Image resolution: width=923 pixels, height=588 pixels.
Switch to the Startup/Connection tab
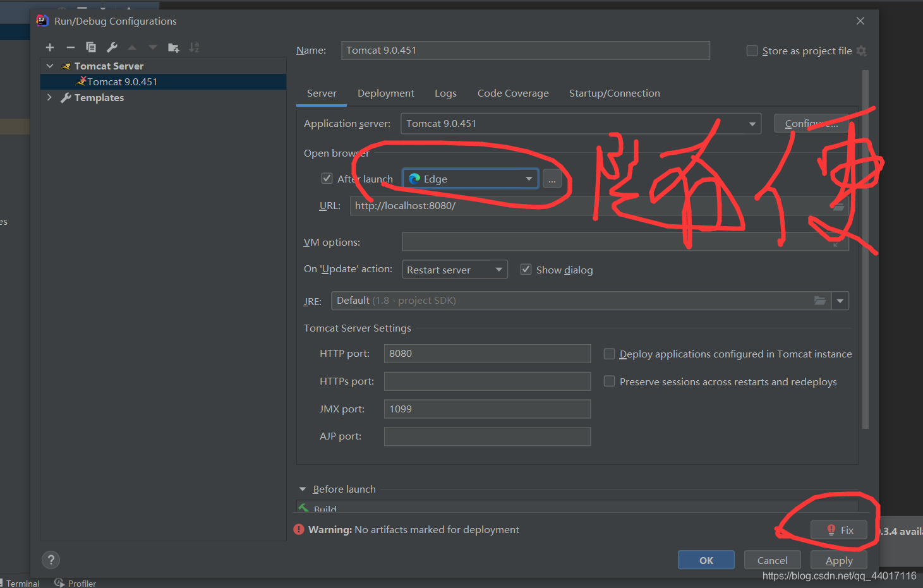[615, 93]
